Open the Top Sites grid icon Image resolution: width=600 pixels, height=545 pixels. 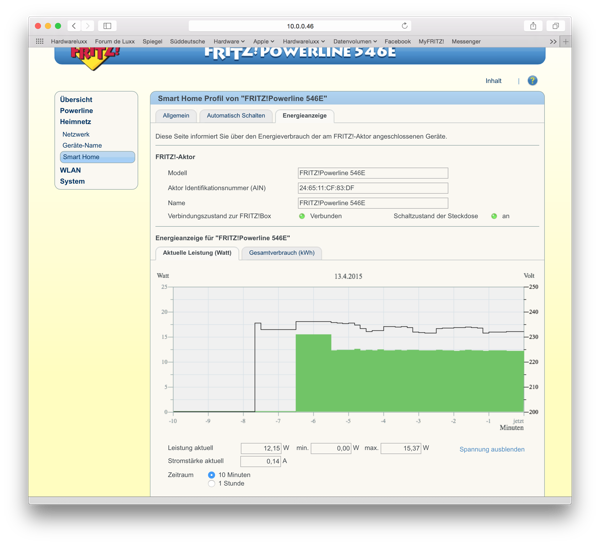pyautogui.click(x=39, y=41)
